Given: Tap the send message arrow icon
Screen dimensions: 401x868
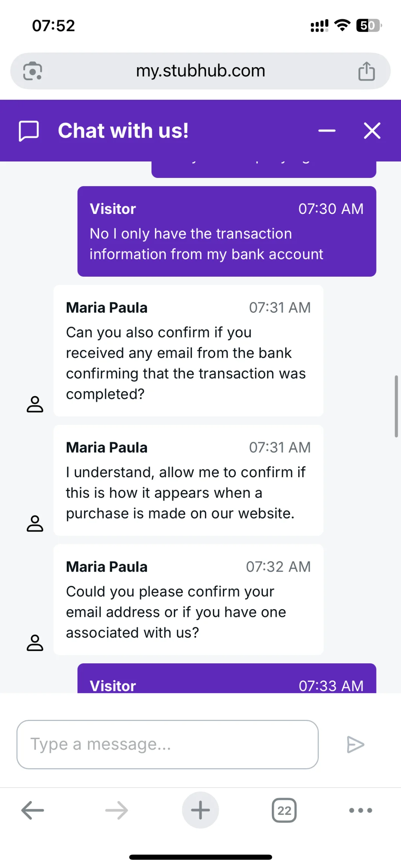Looking at the screenshot, I should tap(355, 744).
